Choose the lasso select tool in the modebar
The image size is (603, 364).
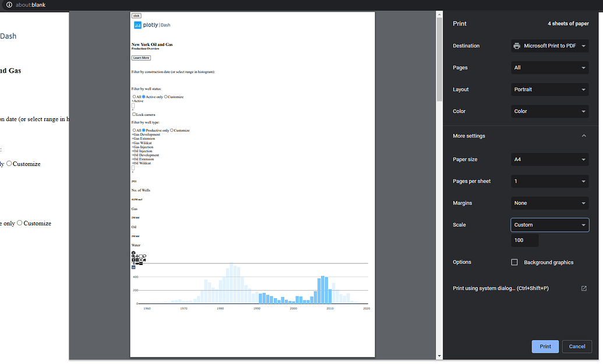144,256
